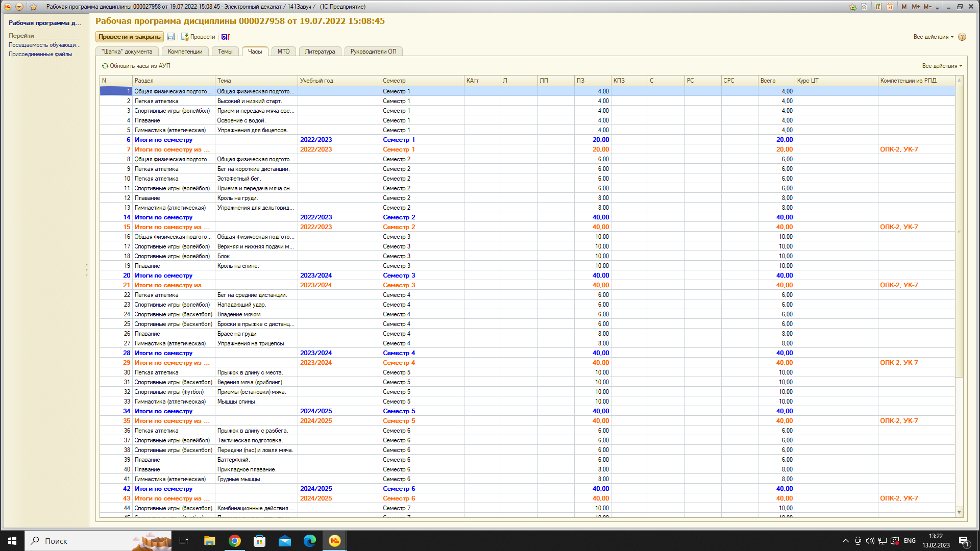This screenshot has height=551, width=980.
Task: Open Microsoft Edge on taskbar
Action: pos(310,541)
